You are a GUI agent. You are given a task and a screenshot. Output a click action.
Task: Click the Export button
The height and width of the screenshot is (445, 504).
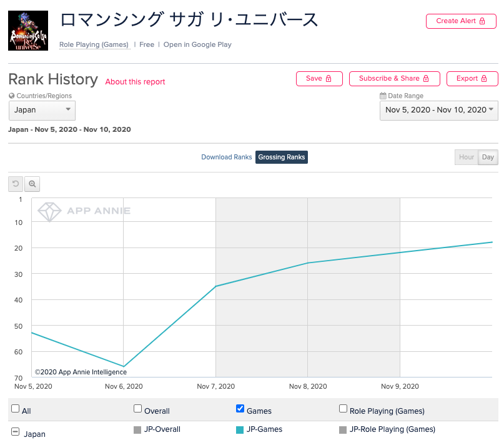(472, 79)
